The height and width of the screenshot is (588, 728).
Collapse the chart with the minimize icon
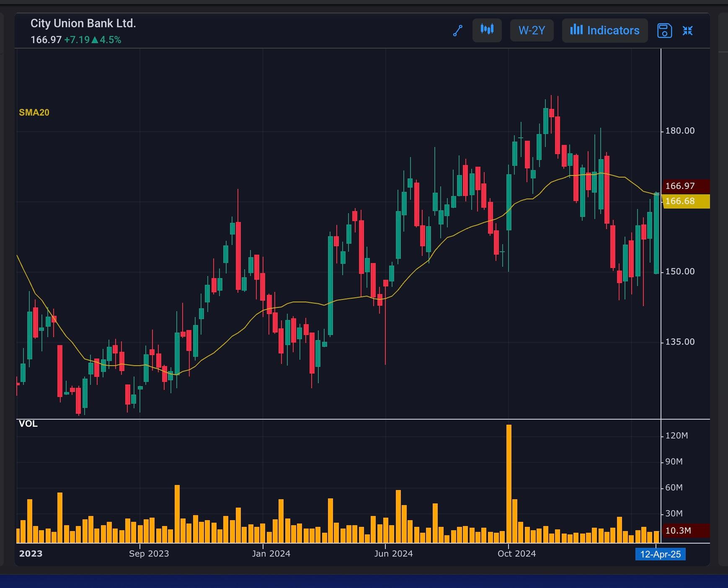(x=688, y=31)
